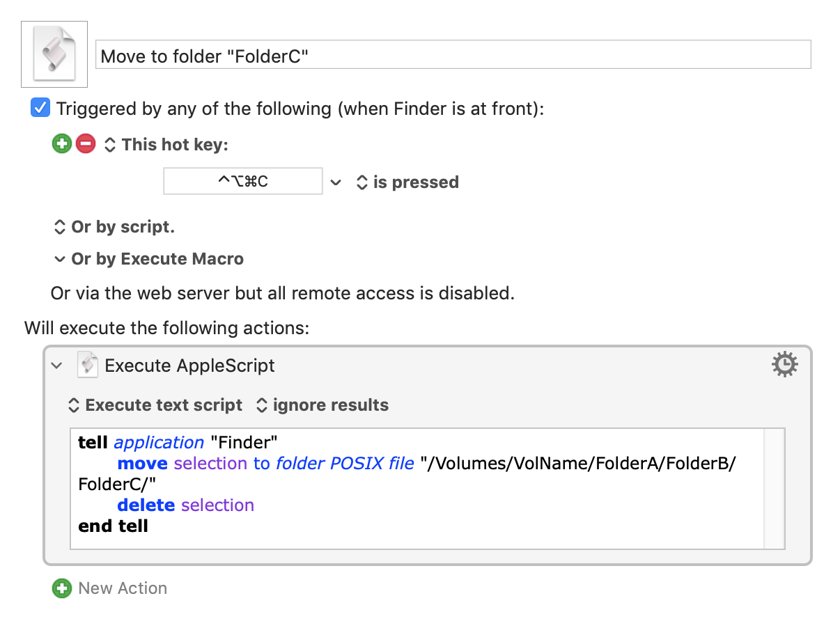Click the macro's script icon thumbnail
The height and width of the screenshot is (628, 840).
pyautogui.click(x=54, y=54)
